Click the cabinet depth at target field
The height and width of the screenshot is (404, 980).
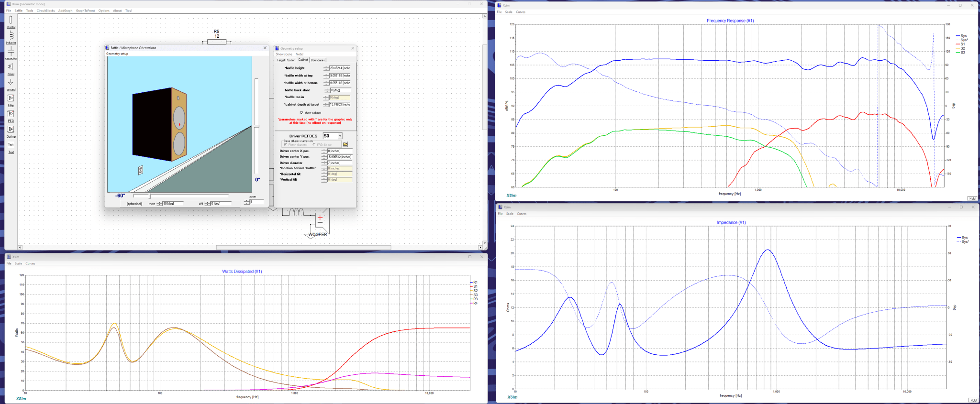point(340,104)
